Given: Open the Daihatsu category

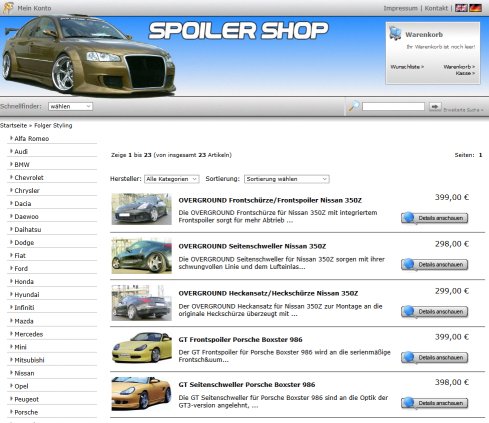Looking at the screenshot, I should (x=28, y=229).
